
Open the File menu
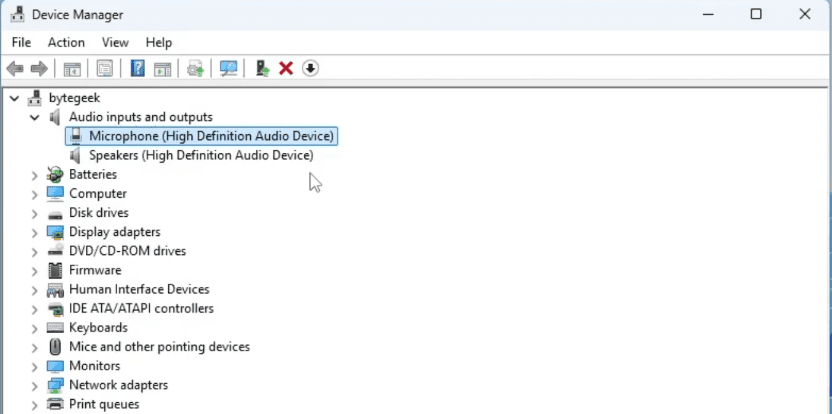[x=22, y=42]
